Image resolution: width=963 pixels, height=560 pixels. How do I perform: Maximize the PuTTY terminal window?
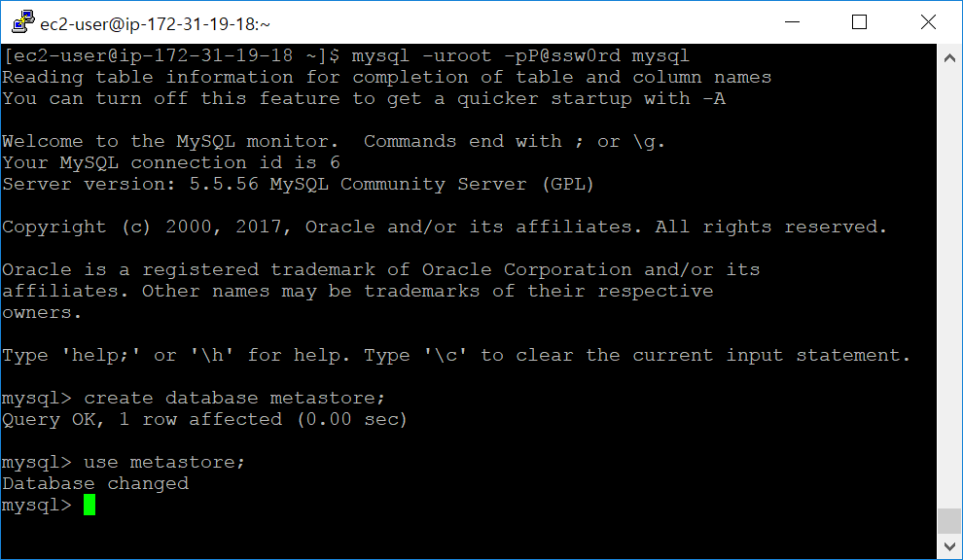(859, 22)
